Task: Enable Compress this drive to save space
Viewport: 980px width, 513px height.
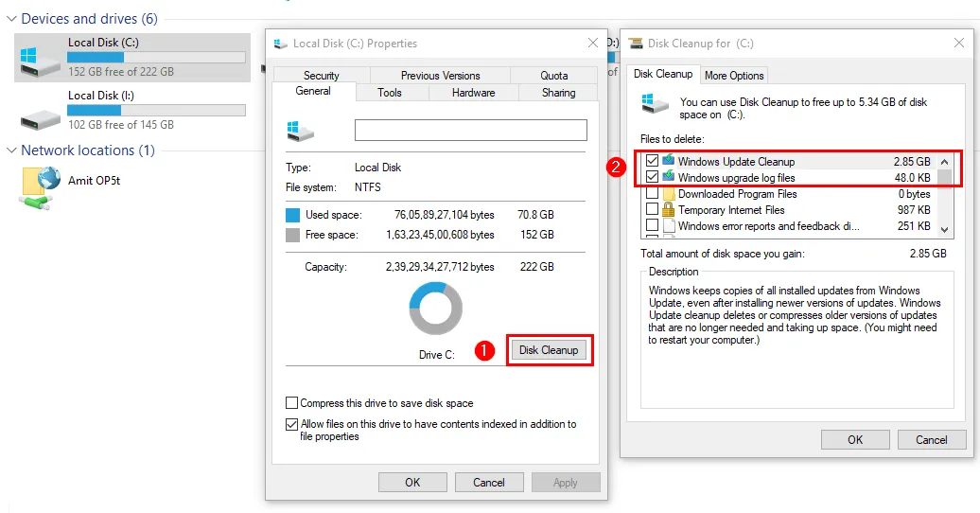Action: (291, 403)
